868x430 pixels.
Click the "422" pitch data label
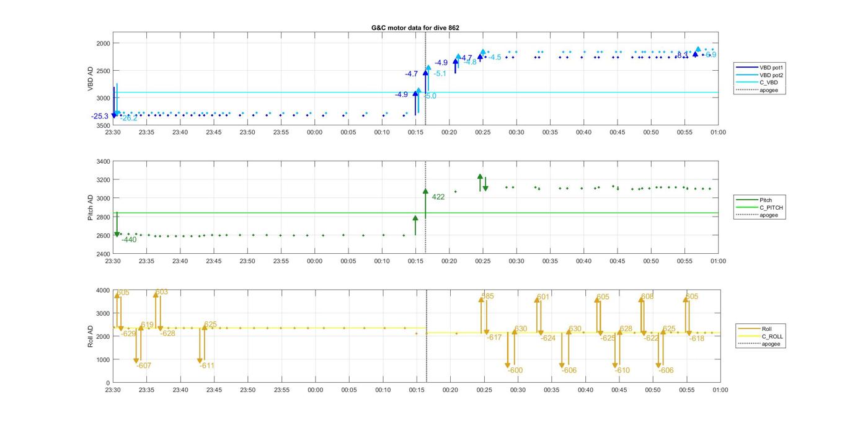pyautogui.click(x=438, y=197)
